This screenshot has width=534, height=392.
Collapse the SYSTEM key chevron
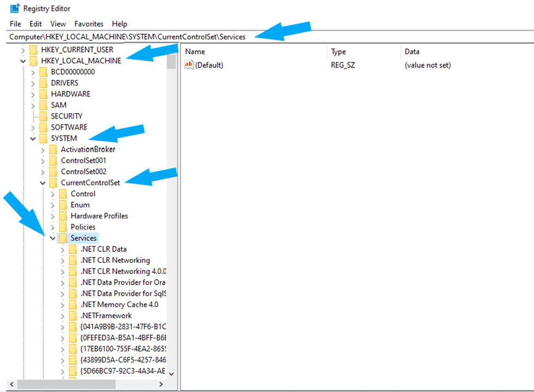coord(33,139)
